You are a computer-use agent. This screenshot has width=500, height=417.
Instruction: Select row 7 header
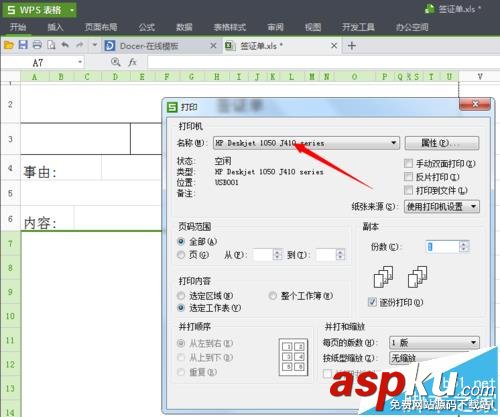click(x=10, y=244)
